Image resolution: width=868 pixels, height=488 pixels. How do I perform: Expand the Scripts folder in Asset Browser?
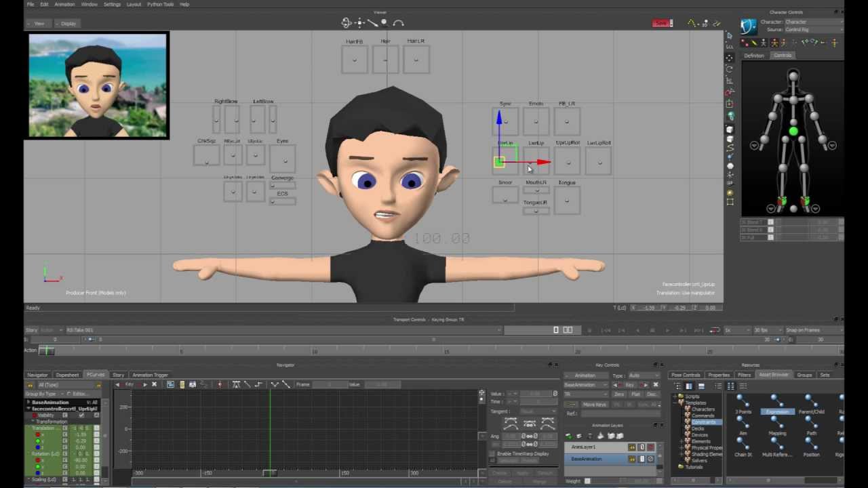pos(675,396)
